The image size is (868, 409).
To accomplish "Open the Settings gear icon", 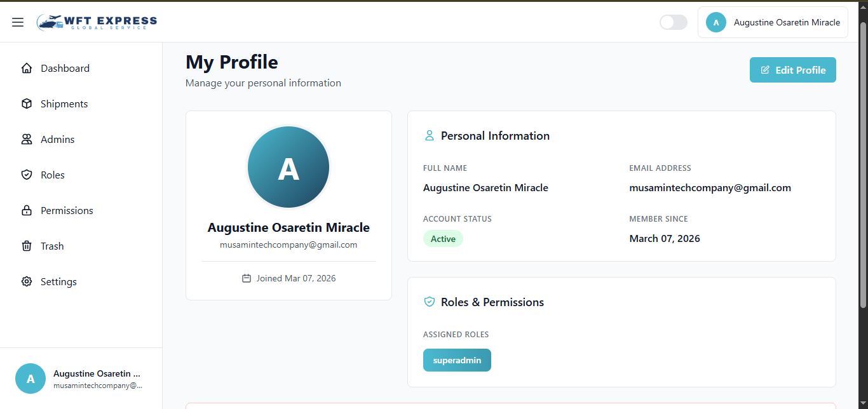I will tap(26, 281).
